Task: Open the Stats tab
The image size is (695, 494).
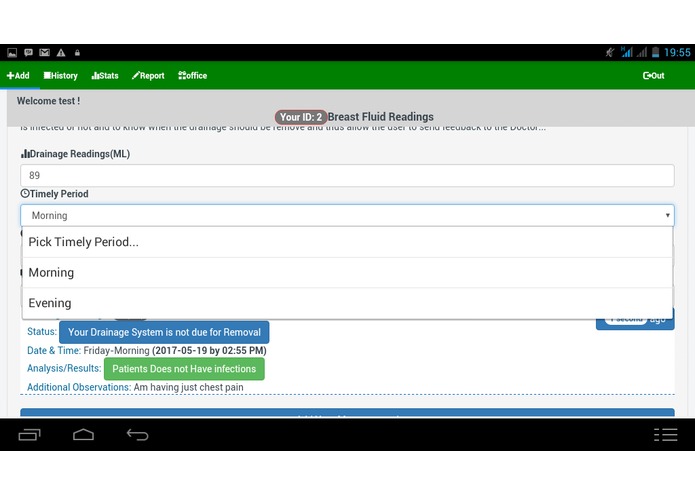Action: [105, 75]
